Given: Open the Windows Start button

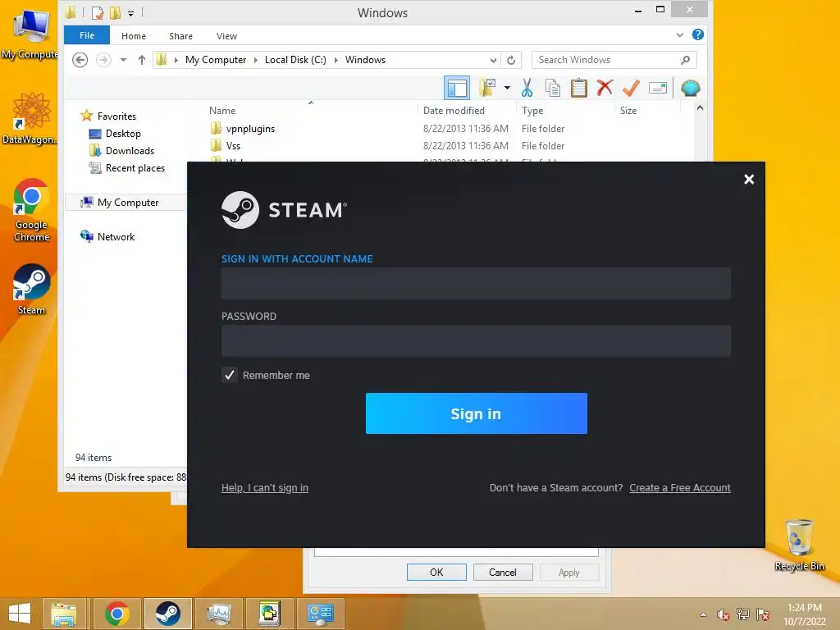Looking at the screenshot, I should tap(20, 614).
